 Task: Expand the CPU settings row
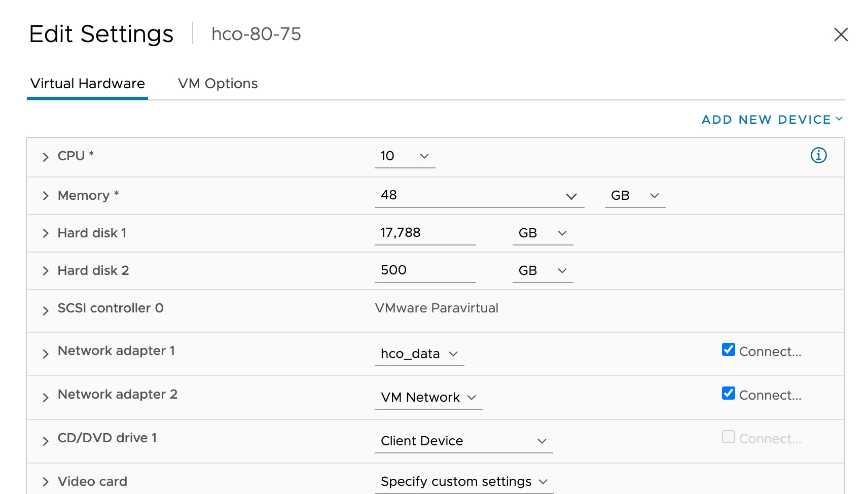(x=45, y=157)
